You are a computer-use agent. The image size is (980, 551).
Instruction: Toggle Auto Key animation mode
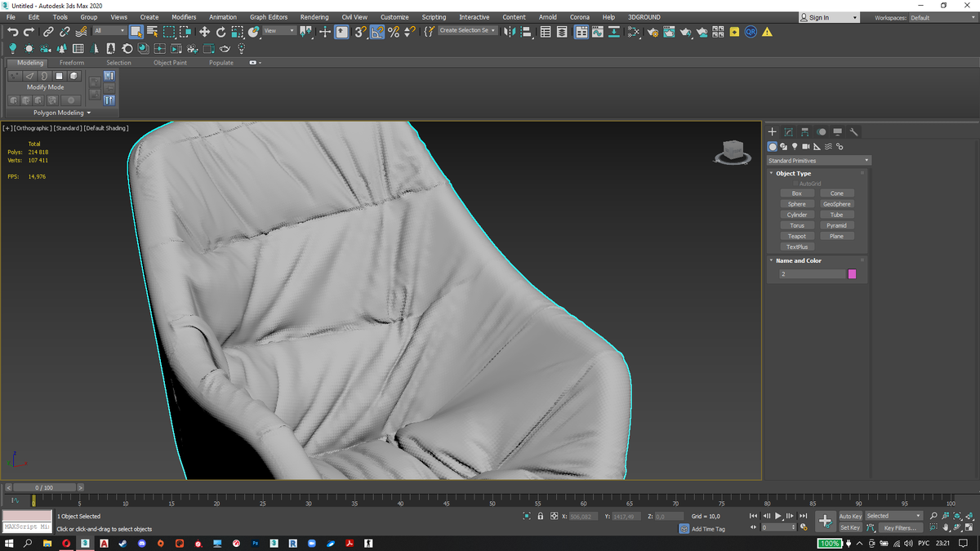point(850,516)
